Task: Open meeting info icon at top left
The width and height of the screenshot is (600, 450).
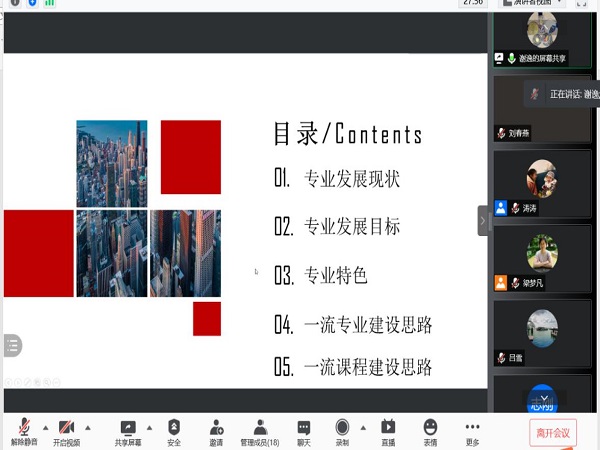Action: 15,2
